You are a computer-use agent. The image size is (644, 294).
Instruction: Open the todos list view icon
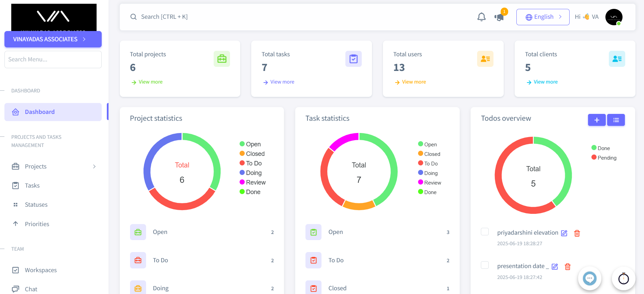(616, 120)
